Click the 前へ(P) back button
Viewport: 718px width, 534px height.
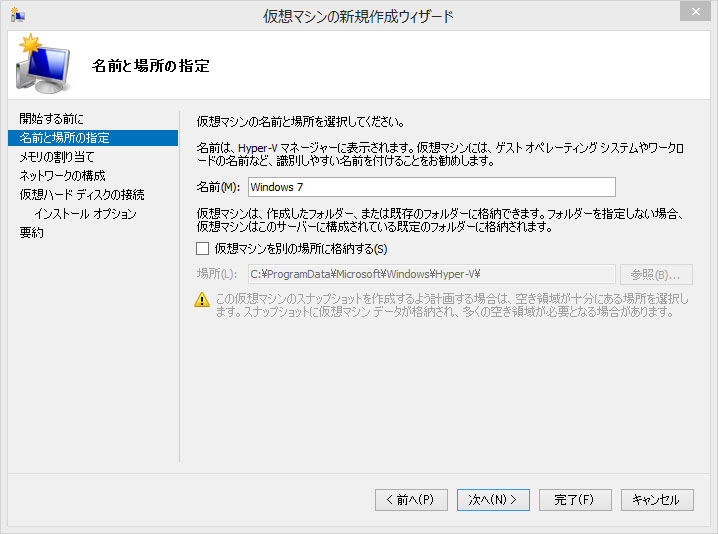click(x=411, y=500)
